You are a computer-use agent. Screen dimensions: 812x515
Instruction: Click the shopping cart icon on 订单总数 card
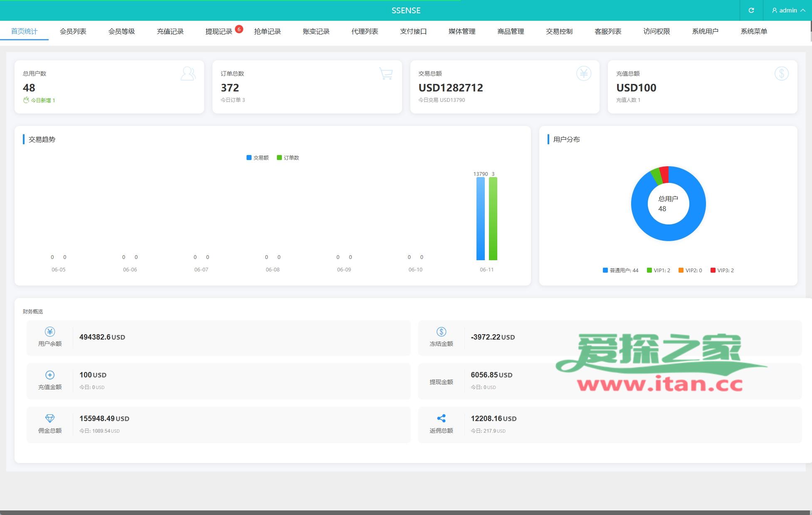[386, 74]
